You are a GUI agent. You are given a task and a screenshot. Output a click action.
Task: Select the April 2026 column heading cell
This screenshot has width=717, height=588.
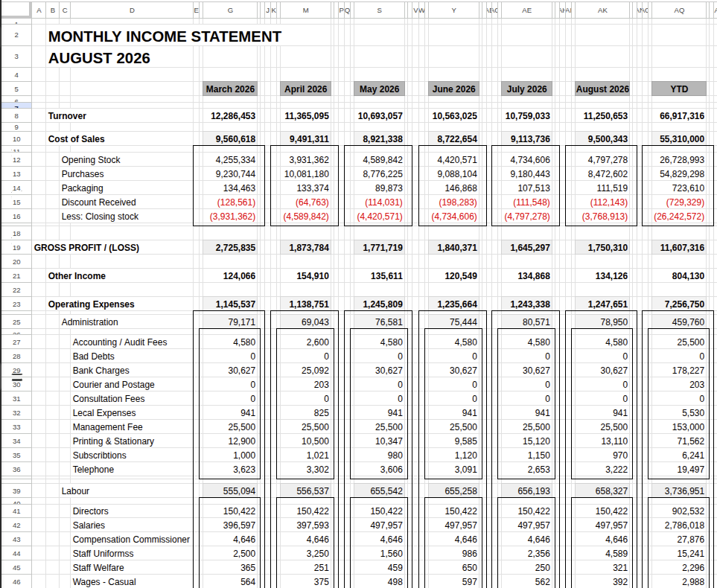click(305, 89)
